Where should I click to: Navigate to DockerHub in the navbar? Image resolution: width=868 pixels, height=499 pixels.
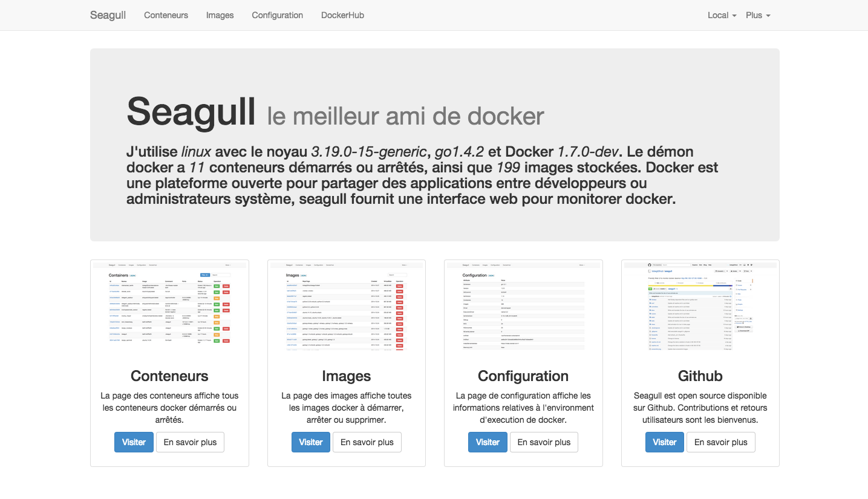coord(342,15)
